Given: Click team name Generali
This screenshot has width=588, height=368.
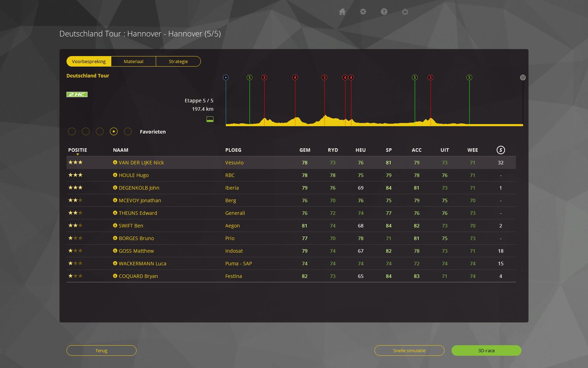Looking at the screenshot, I should point(235,213).
